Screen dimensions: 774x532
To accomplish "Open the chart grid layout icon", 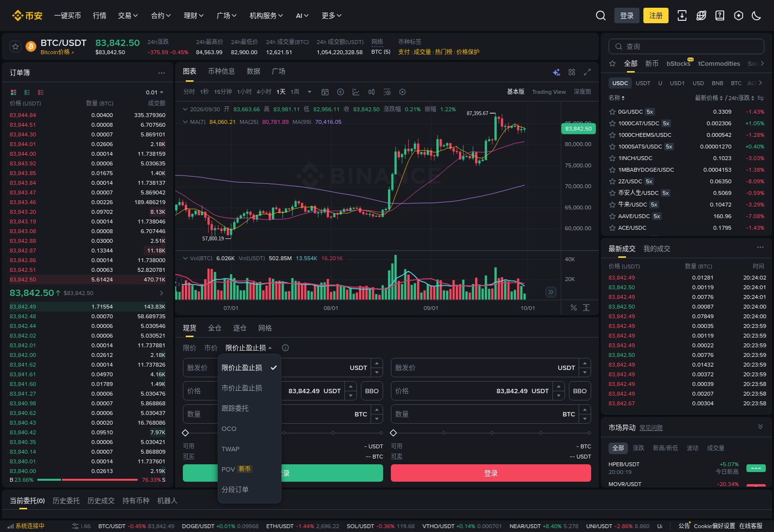I will [x=572, y=72].
